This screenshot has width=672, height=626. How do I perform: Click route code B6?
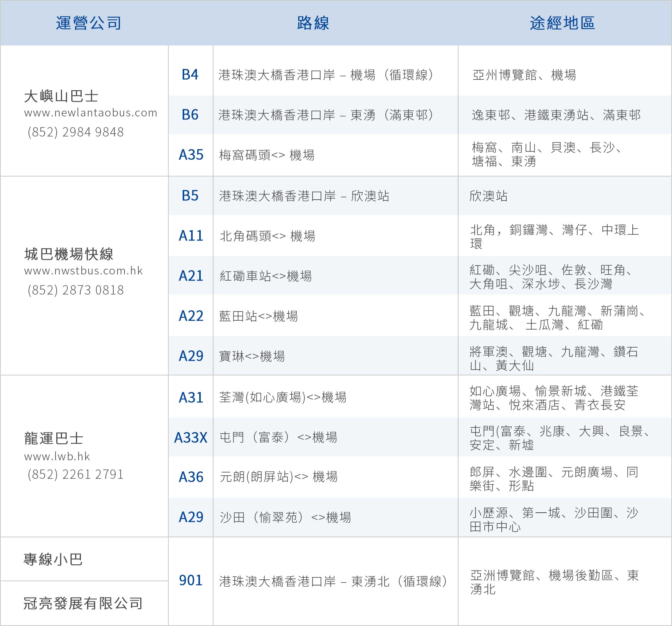(190, 115)
